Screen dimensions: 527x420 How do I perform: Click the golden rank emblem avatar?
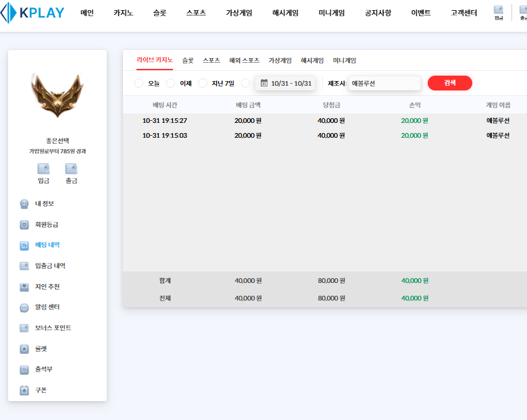point(57,95)
